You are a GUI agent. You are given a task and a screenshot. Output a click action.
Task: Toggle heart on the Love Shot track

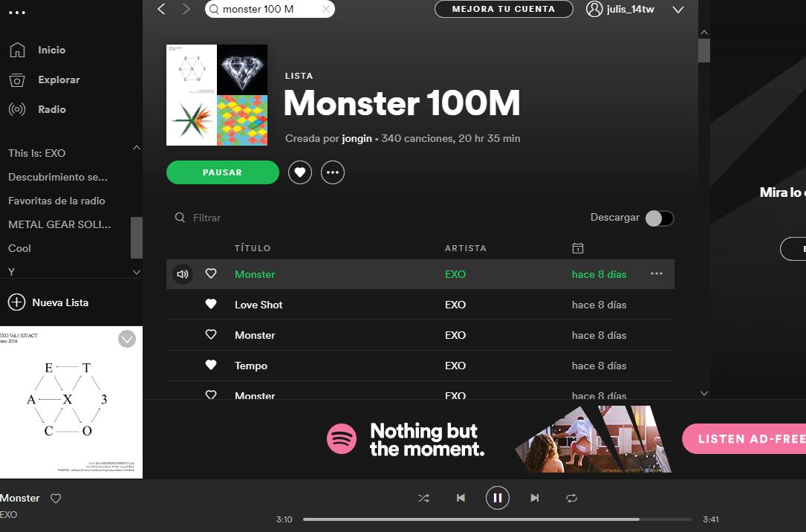click(211, 304)
